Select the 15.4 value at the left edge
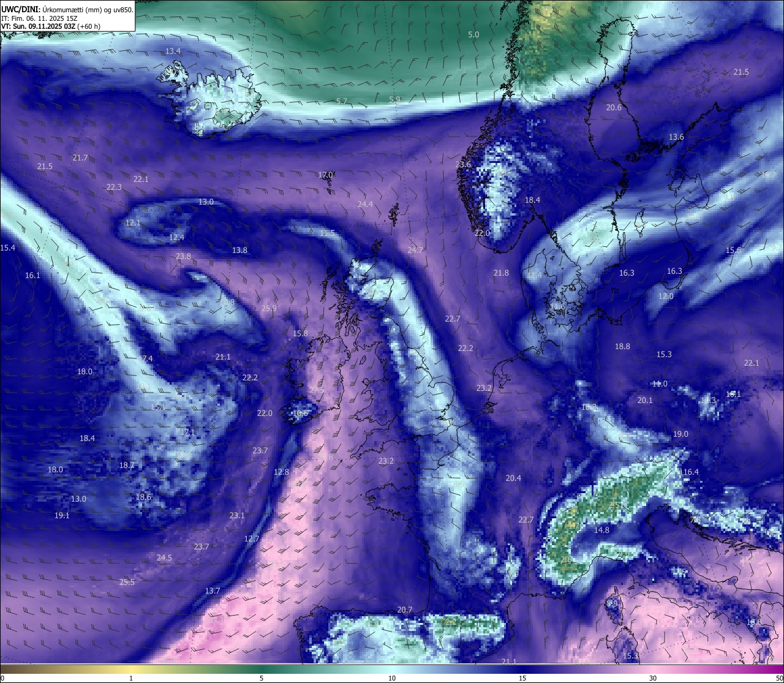Viewport: 784px width, 683px height. pyautogui.click(x=8, y=247)
